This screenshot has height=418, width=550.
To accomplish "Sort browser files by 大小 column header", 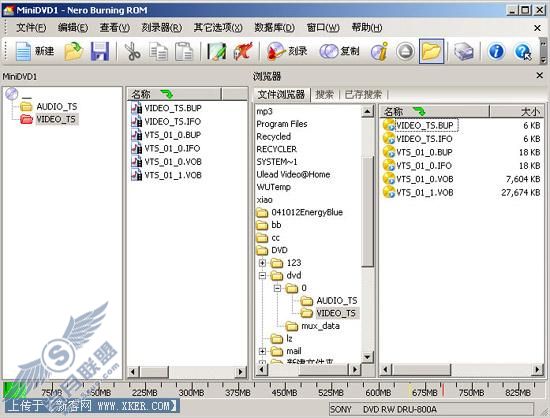I will (x=517, y=112).
